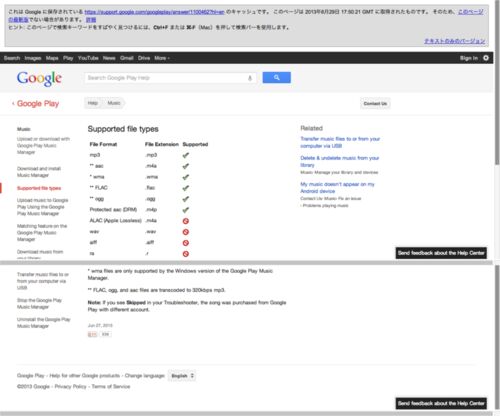The image size is (500, 416).
Task: Click the Privacy Policy footer link
Action: click(x=70, y=387)
